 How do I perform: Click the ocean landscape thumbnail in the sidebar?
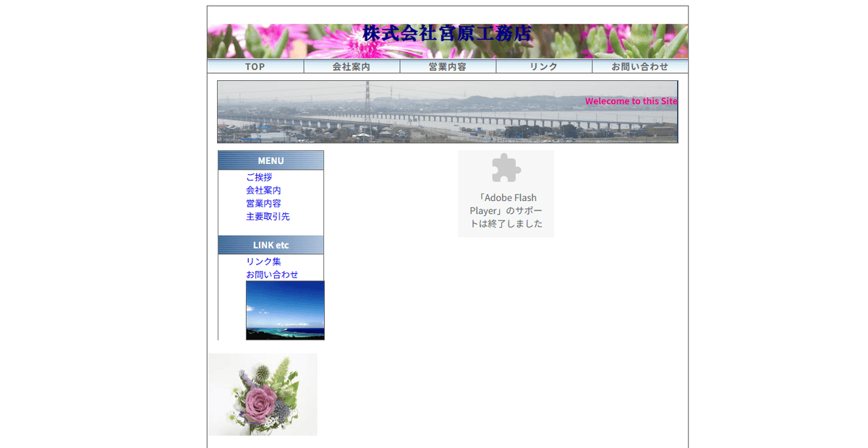coord(285,310)
